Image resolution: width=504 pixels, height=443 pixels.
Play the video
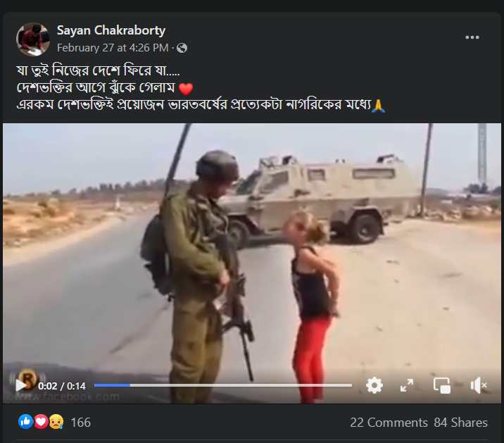coord(21,385)
